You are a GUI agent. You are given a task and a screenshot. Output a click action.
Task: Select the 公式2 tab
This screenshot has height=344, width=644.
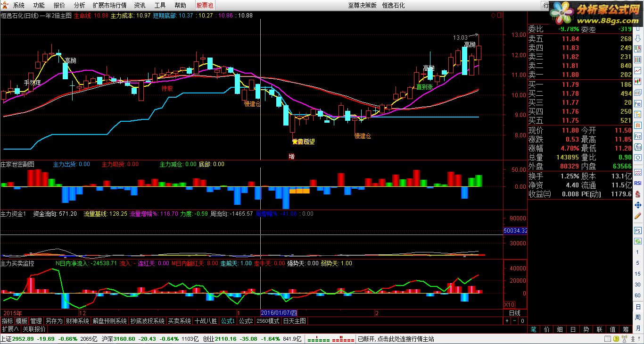(246, 321)
